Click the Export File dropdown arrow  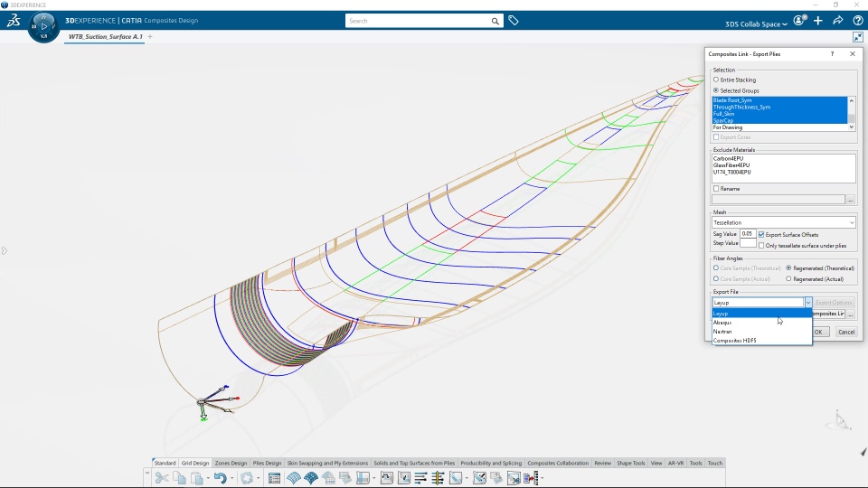pyautogui.click(x=808, y=303)
